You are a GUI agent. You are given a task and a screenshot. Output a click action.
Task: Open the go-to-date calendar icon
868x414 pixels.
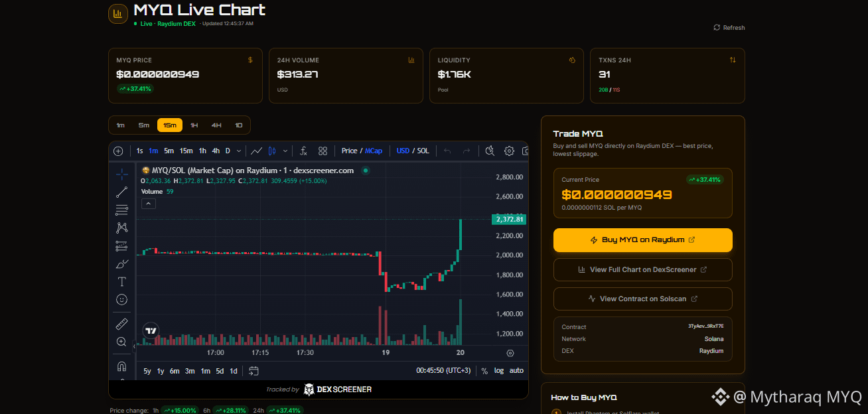pyautogui.click(x=253, y=371)
